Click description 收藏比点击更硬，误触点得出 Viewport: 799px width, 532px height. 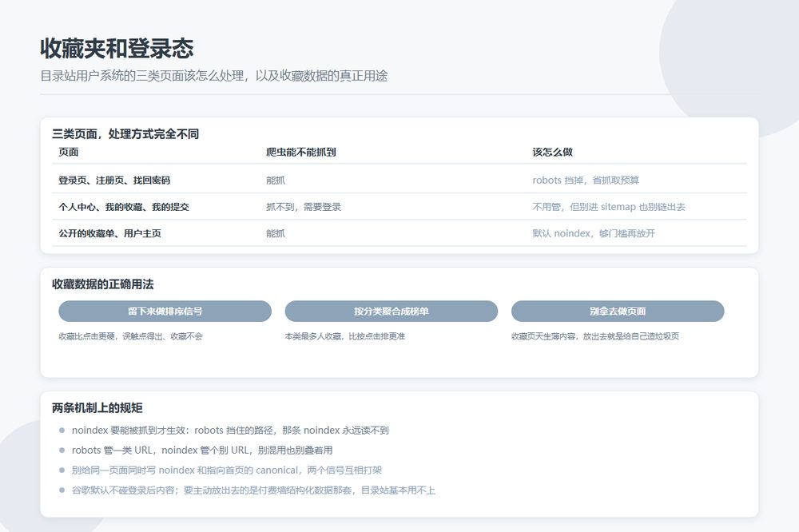point(130,336)
